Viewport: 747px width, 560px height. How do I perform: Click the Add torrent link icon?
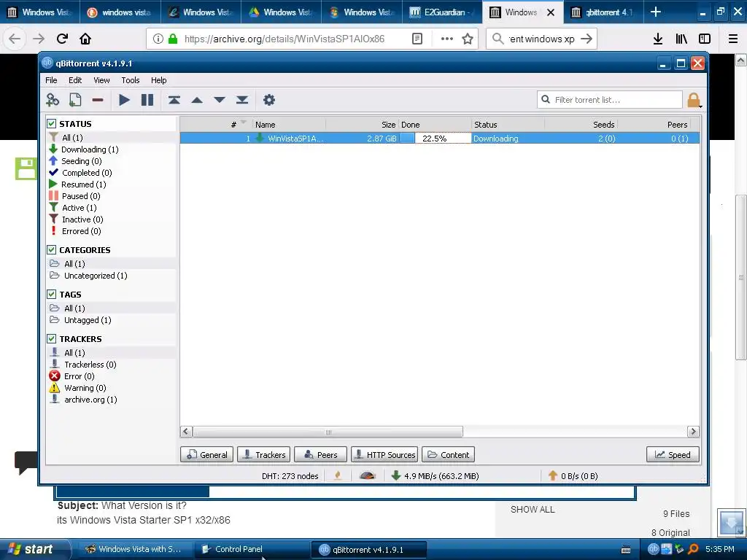[x=53, y=100]
